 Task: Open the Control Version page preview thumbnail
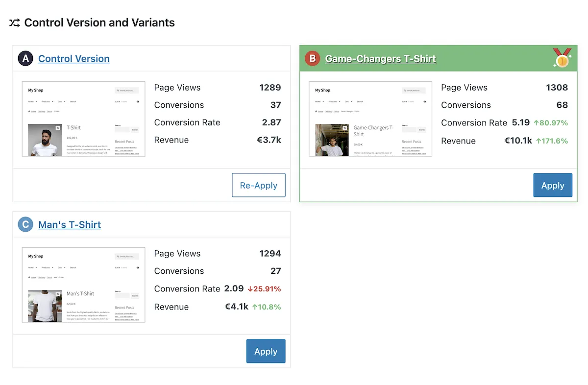click(84, 119)
